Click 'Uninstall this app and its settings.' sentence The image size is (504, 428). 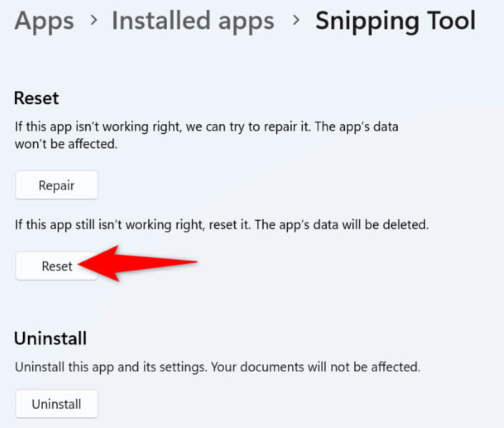111,367
